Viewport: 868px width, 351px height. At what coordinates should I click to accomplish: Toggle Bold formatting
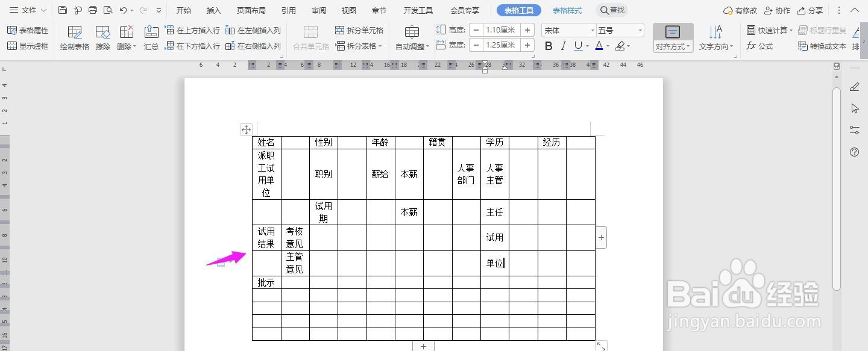tap(549, 46)
